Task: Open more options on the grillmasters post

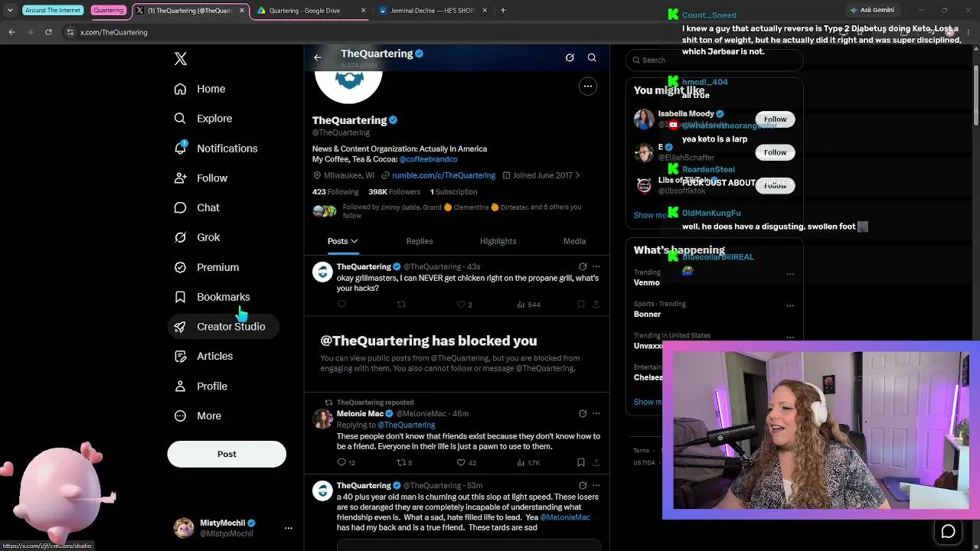Action: click(x=596, y=267)
